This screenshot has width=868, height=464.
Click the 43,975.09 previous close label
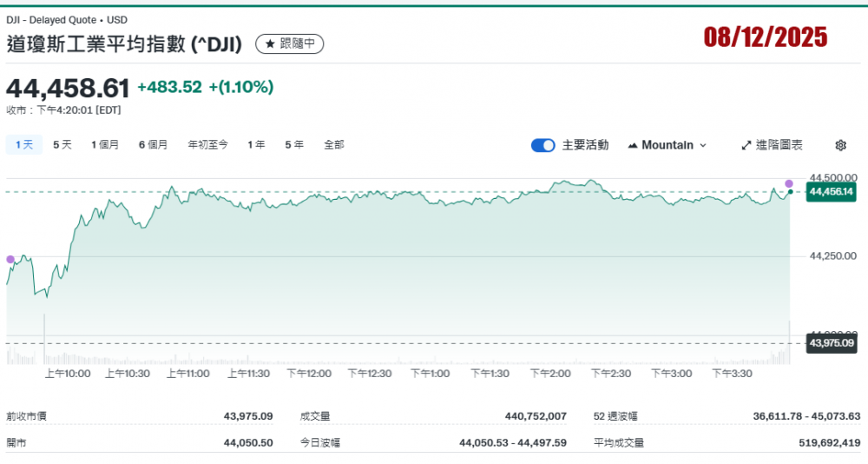[x=831, y=344]
